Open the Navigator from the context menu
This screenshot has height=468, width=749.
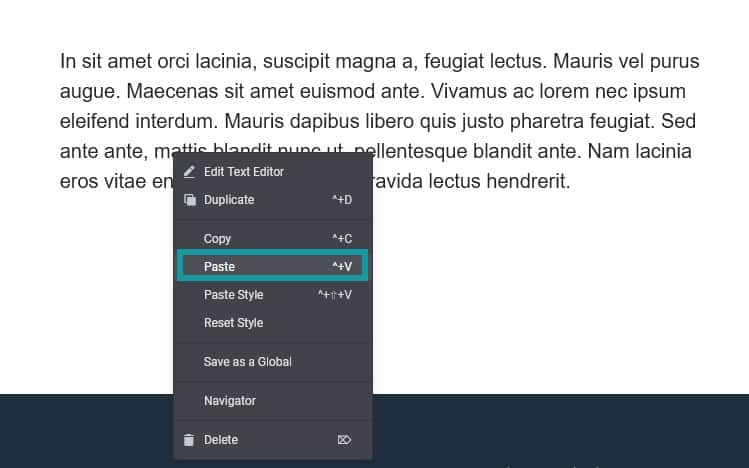tap(229, 401)
